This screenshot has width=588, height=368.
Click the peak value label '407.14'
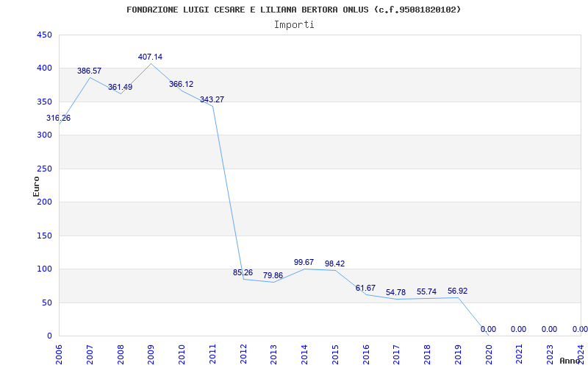point(151,57)
